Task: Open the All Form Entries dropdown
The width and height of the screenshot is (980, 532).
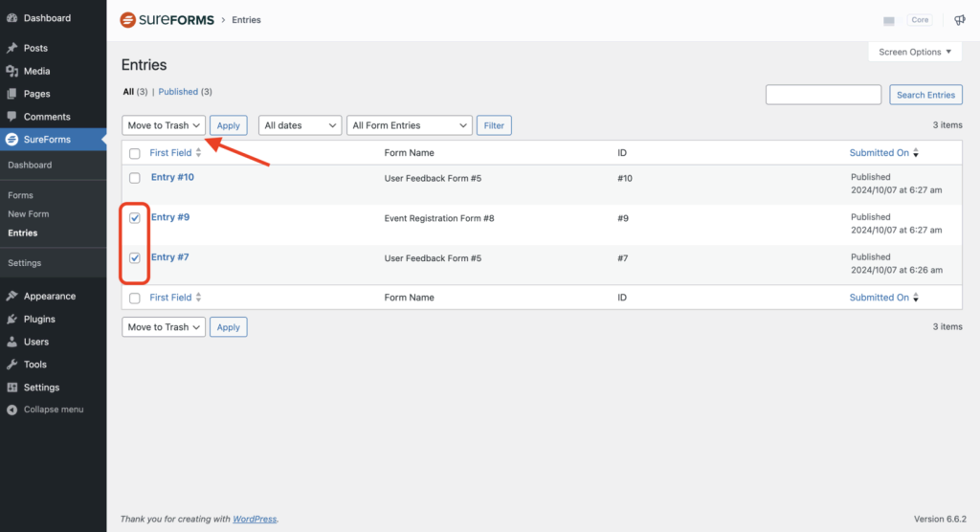Action: coord(409,125)
